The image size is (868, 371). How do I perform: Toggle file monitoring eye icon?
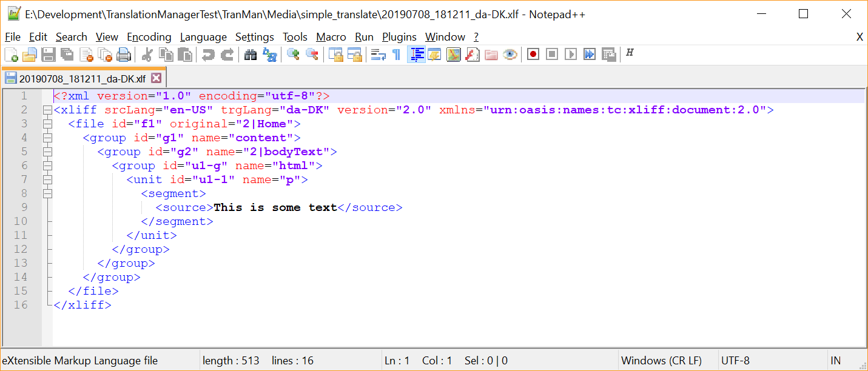click(x=510, y=55)
